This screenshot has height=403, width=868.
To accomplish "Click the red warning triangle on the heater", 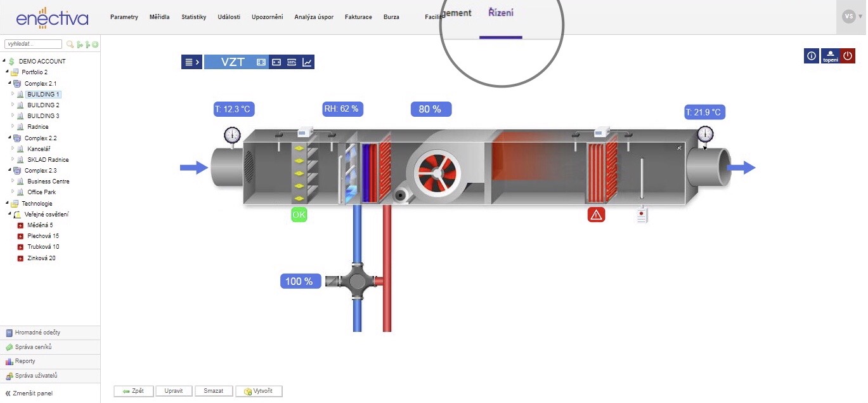I will click(x=596, y=215).
